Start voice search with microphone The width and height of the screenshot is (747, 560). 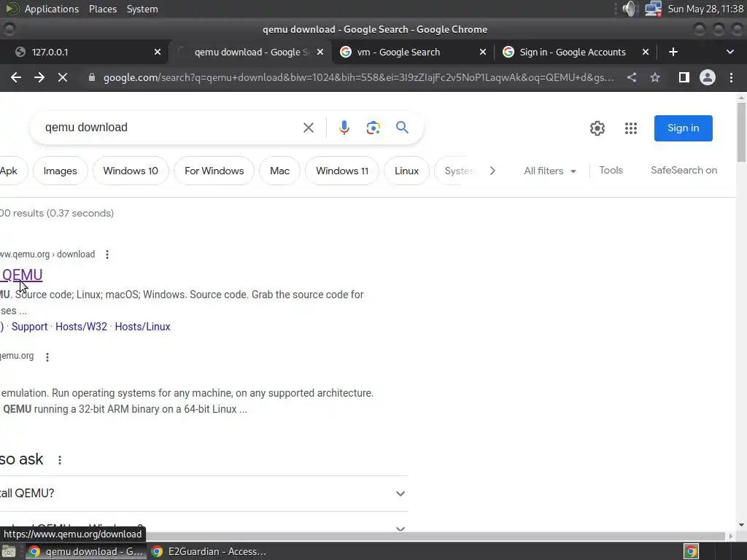[344, 128]
